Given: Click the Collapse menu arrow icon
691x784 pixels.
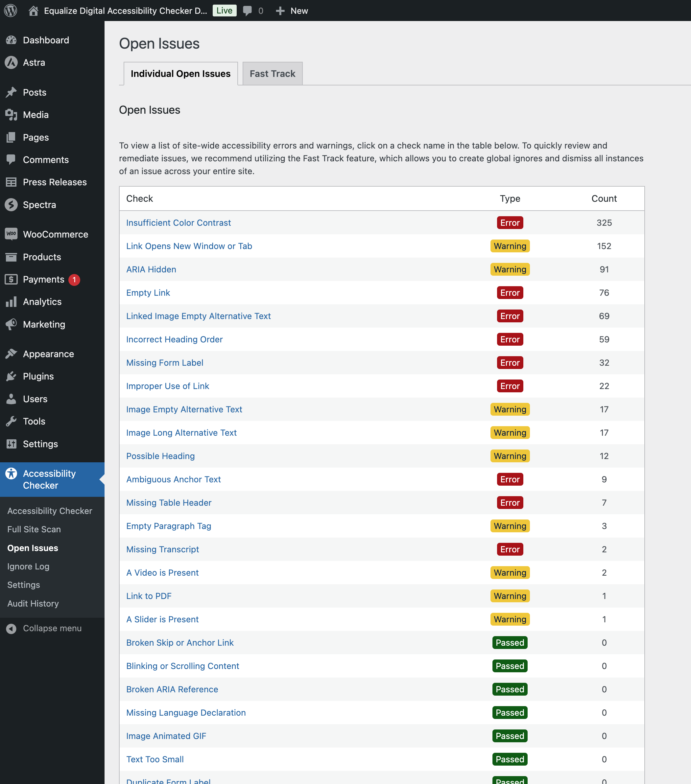Looking at the screenshot, I should tap(12, 629).
